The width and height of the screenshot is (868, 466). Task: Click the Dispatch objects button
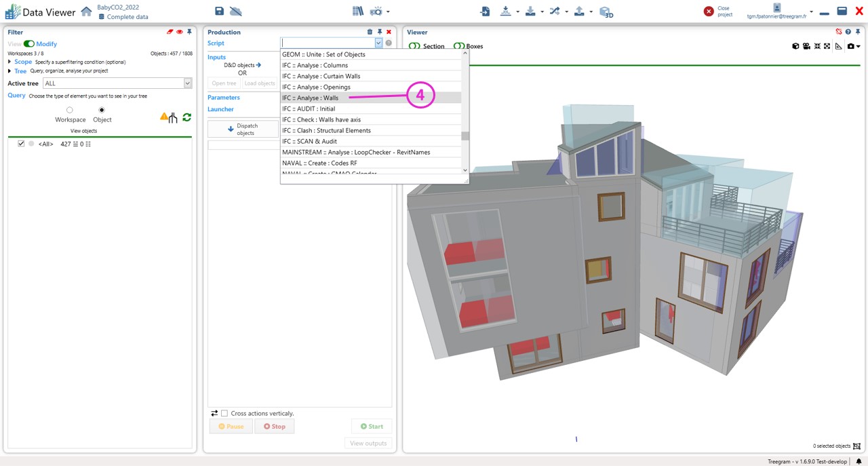point(243,129)
